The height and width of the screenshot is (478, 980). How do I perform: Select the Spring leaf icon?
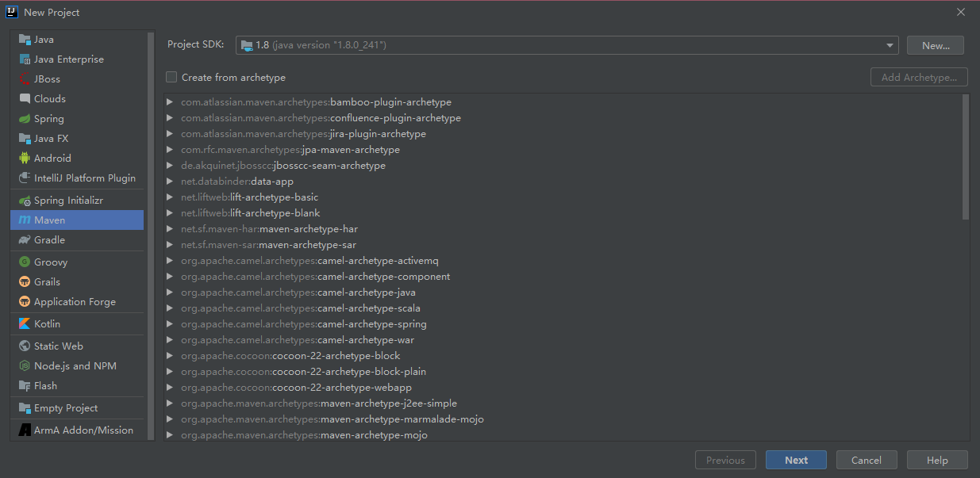point(25,119)
